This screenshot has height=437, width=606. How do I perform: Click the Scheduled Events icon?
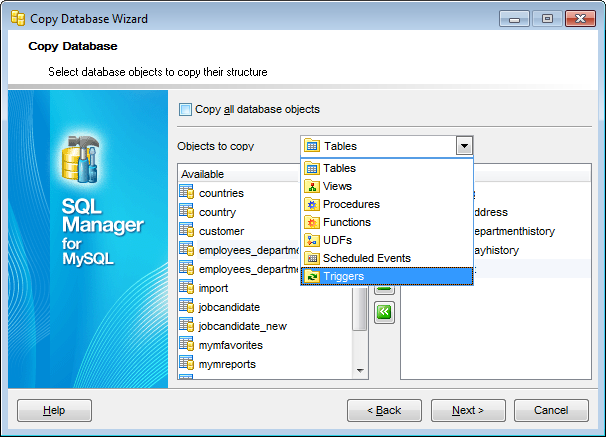point(312,258)
